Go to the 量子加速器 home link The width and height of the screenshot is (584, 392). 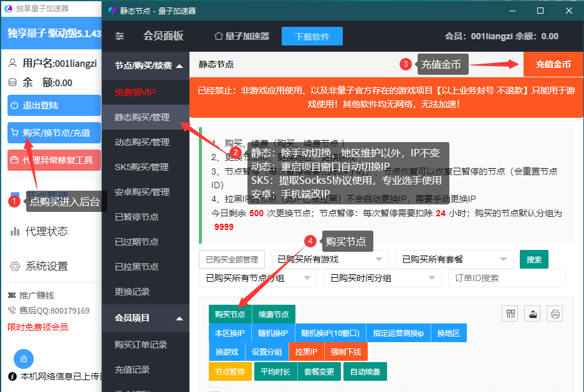tap(242, 36)
